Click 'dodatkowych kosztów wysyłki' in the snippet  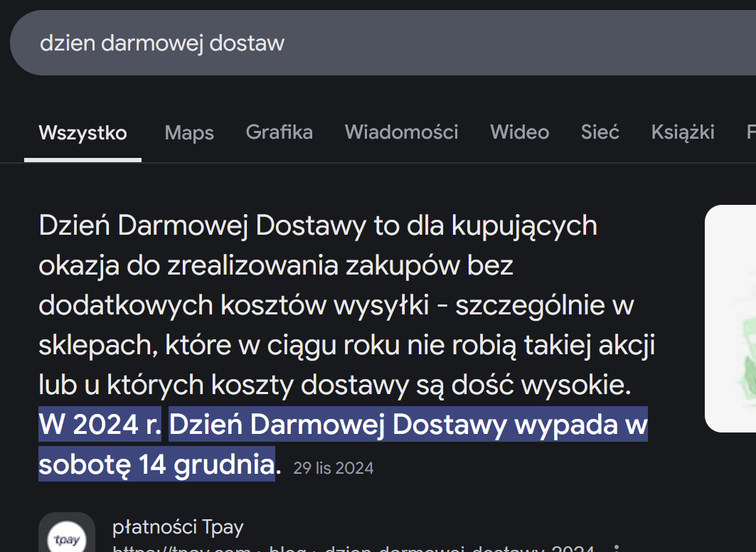pos(233,306)
